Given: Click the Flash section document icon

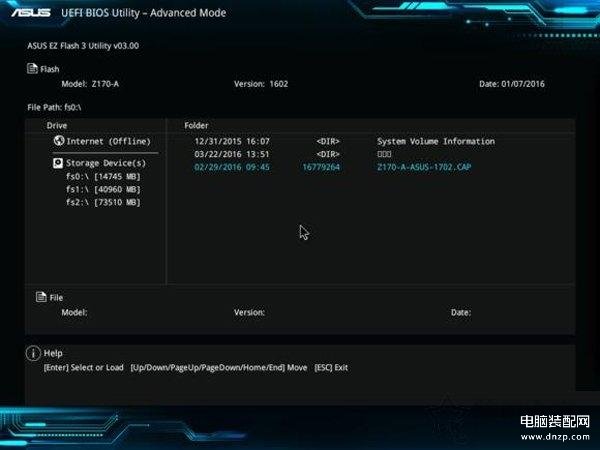Looking at the screenshot, I should (x=32, y=68).
